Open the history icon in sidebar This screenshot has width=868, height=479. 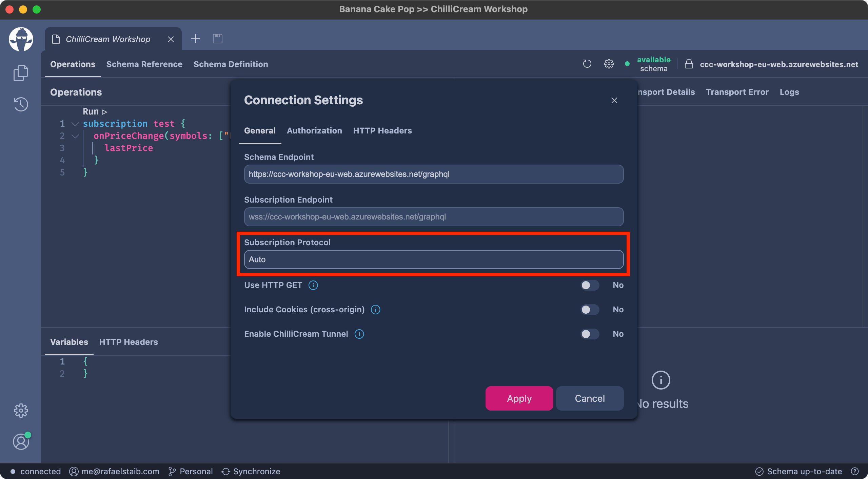pos(21,104)
